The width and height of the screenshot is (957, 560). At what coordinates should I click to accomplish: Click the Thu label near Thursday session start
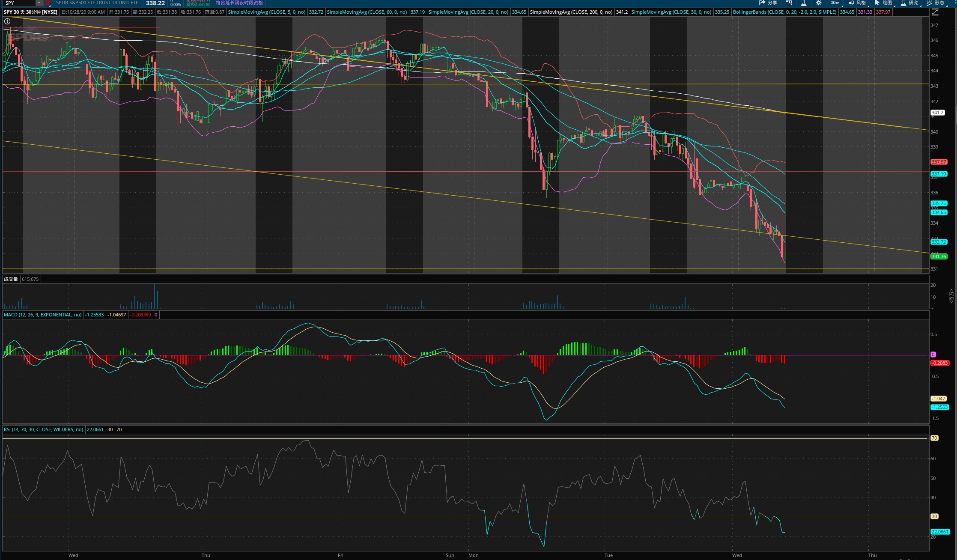(206, 555)
